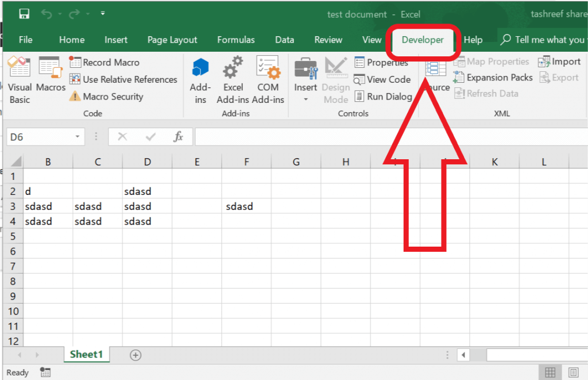This screenshot has height=380, width=588.
Task: Click the XML Export button
Action: coord(559,78)
